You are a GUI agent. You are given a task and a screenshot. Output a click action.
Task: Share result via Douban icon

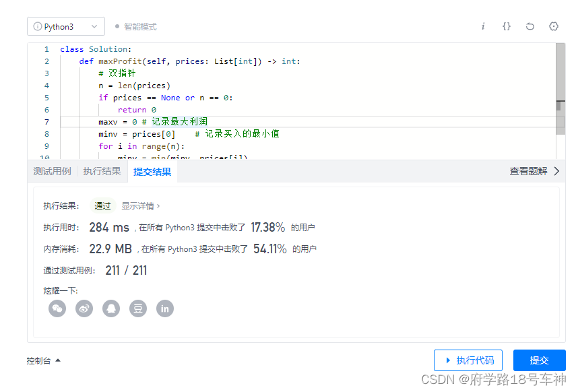138,308
